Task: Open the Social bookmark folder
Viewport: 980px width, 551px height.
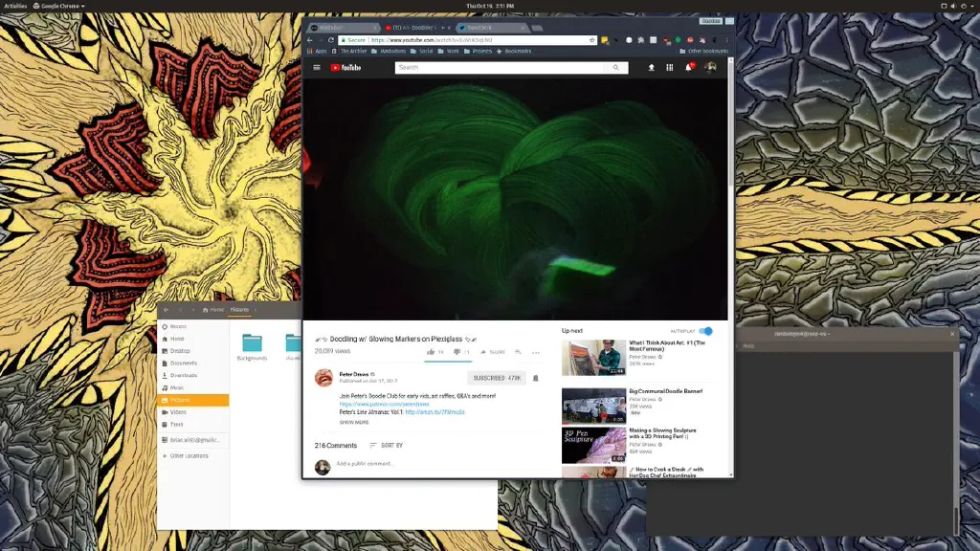Action: pyautogui.click(x=422, y=52)
